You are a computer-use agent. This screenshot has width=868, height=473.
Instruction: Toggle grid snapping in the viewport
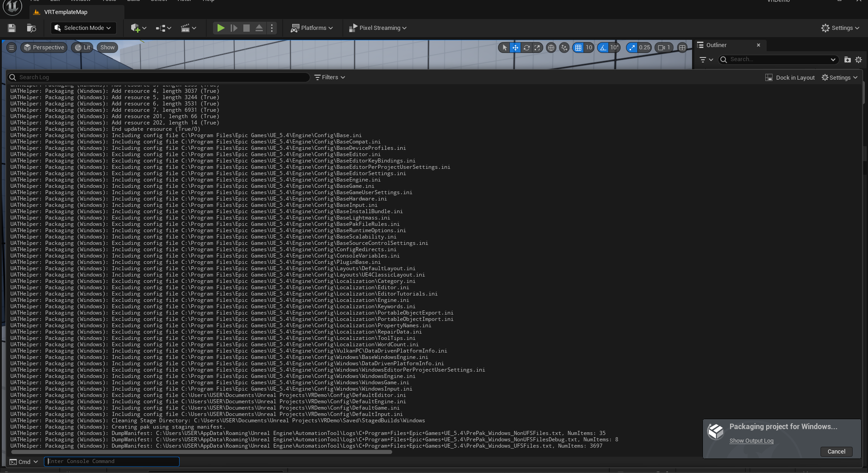pos(578,48)
